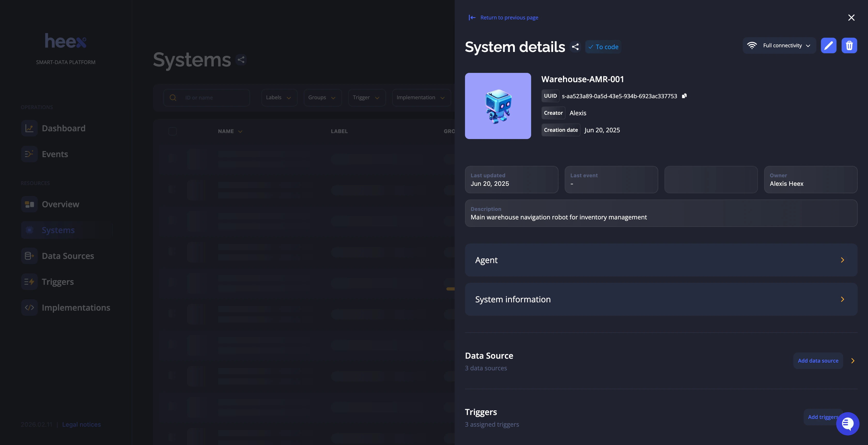This screenshot has height=445, width=868.
Task: Select the Events sidebar icon
Action: point(29,154)
